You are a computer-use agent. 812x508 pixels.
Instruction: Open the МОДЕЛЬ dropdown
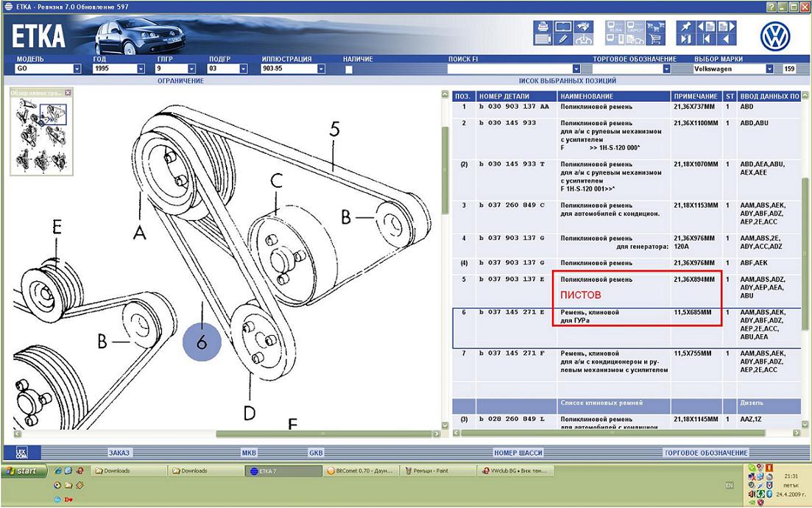[77, 69]
